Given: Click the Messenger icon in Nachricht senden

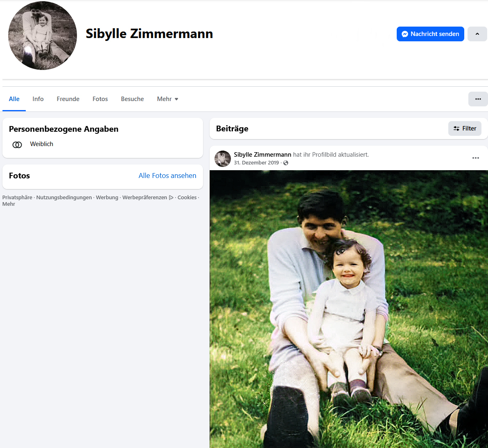Looking at the screenshot, I should point(404,34).
